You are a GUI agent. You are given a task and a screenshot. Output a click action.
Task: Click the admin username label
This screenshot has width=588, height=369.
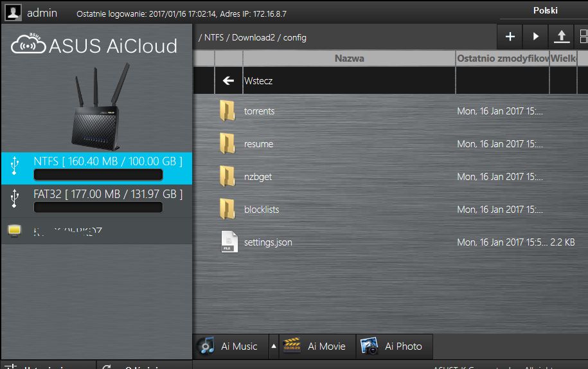[42, 13]
